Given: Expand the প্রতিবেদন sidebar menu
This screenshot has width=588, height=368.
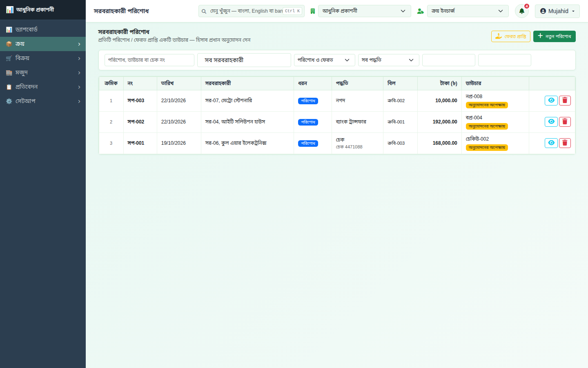Looking at the screenshot, I should 43,87.
